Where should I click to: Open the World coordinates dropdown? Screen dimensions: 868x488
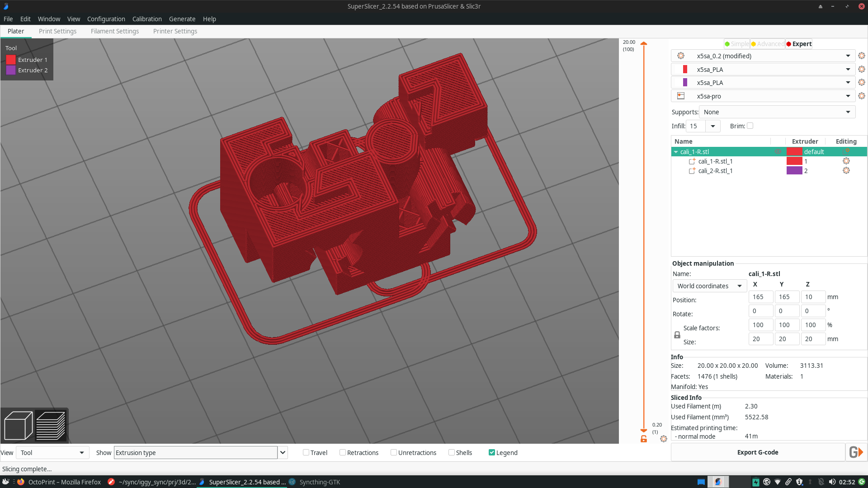[709, 286]
